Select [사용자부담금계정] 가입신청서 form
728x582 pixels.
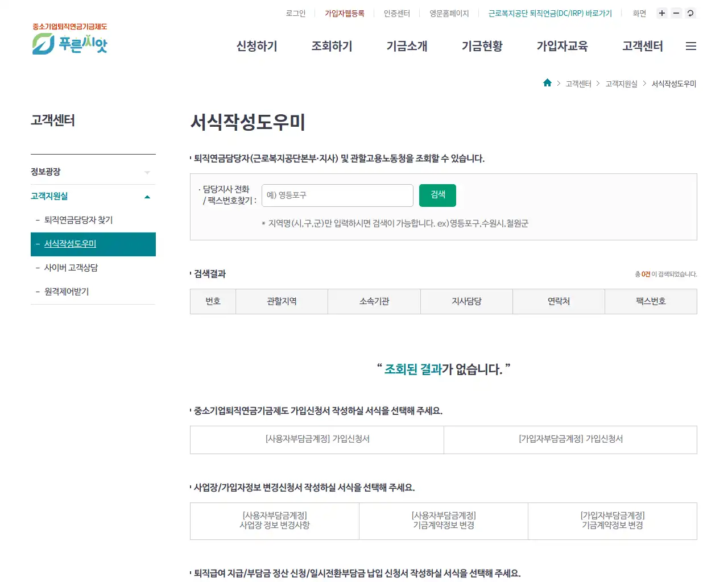[x=316, y=439]
